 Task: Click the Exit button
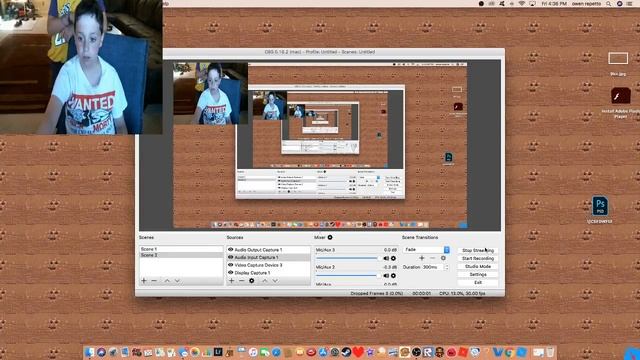(x=478, y=282)
